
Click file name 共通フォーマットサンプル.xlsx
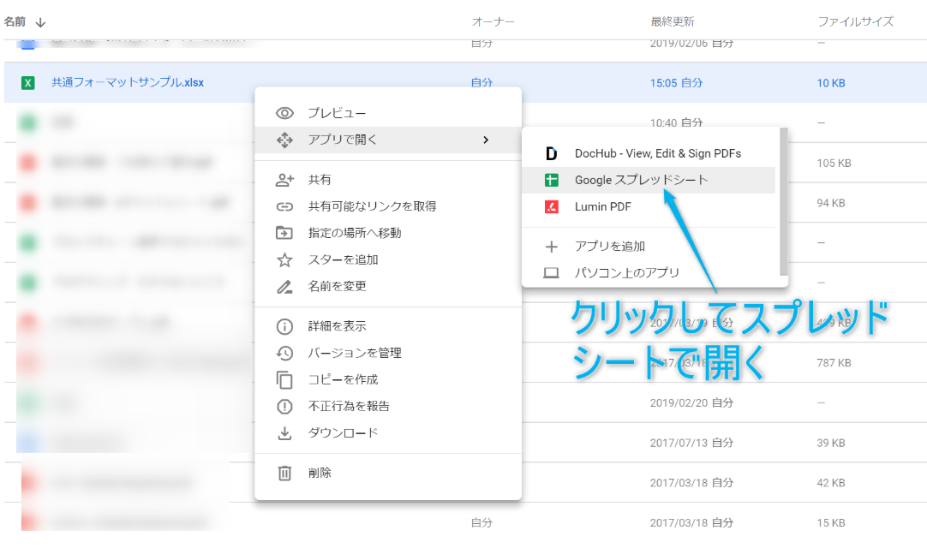click(128, 83)
